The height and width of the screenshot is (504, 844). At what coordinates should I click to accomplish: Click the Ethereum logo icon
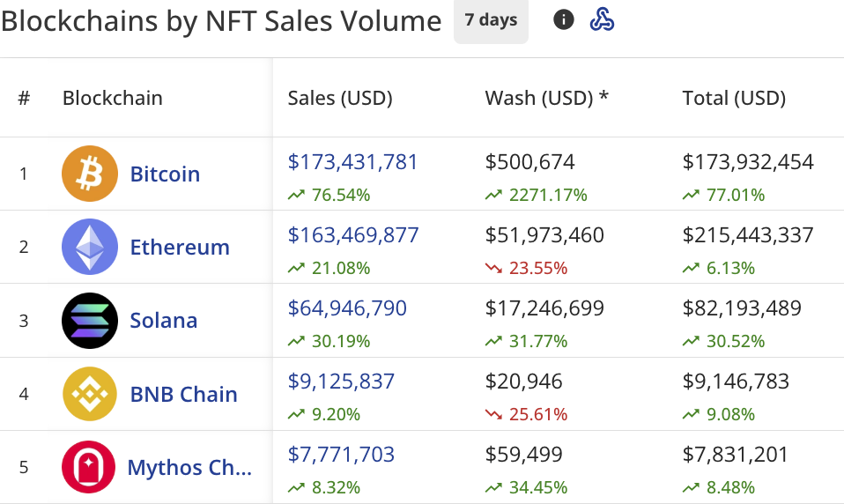(x=89, y=247)
